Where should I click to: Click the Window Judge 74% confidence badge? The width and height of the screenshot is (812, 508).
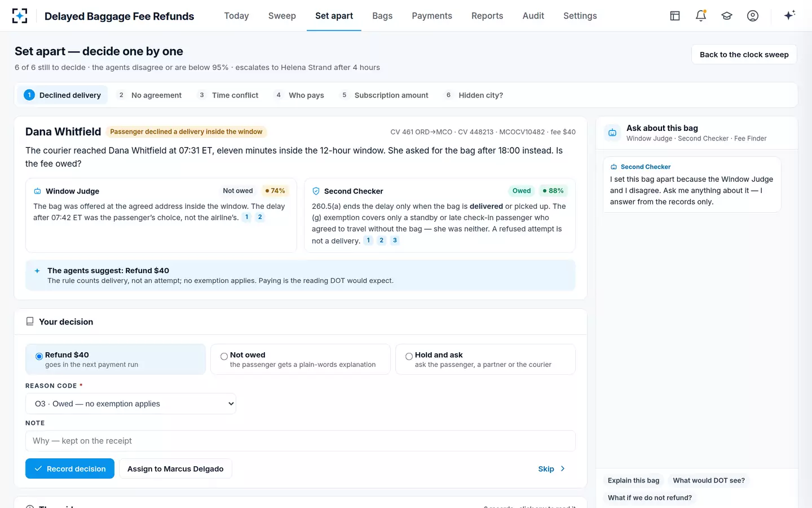(275, 191)
